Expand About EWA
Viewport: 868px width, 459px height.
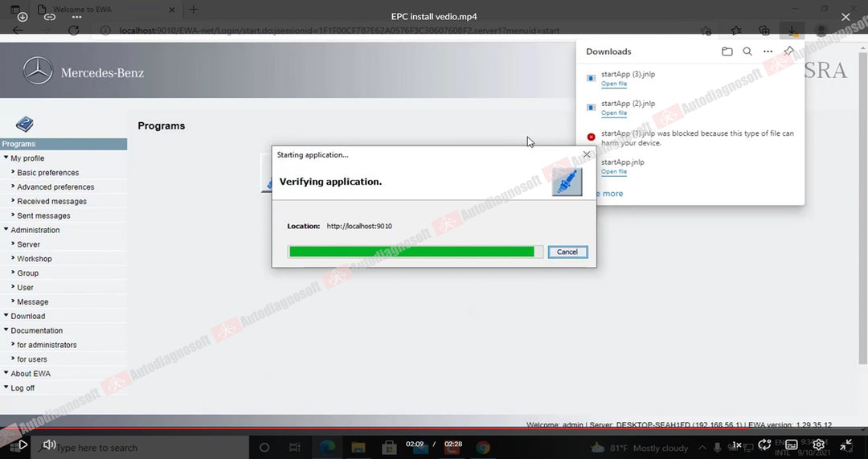[30, 375]
